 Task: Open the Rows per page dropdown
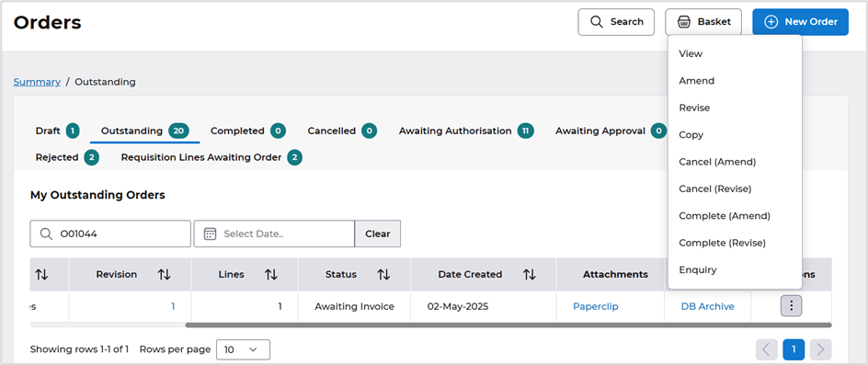click(x=243, y=349)
